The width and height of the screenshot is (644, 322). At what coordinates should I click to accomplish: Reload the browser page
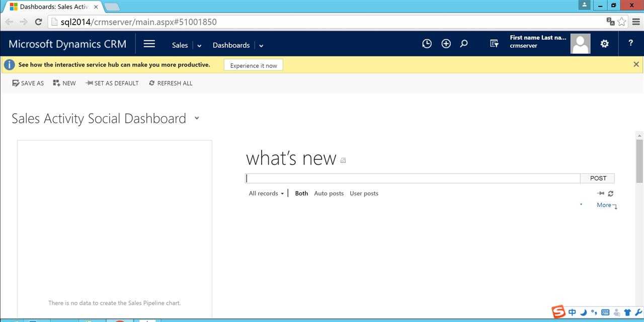38,22
